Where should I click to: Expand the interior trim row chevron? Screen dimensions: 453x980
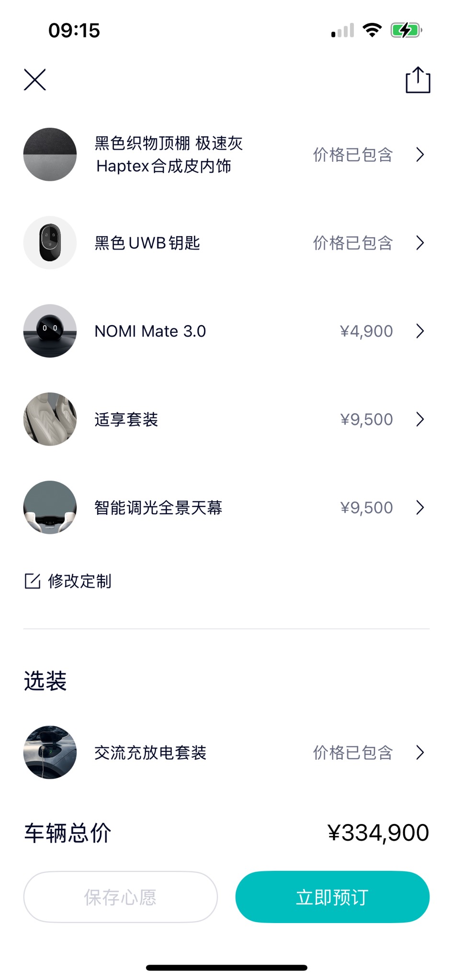coord(420,155)
